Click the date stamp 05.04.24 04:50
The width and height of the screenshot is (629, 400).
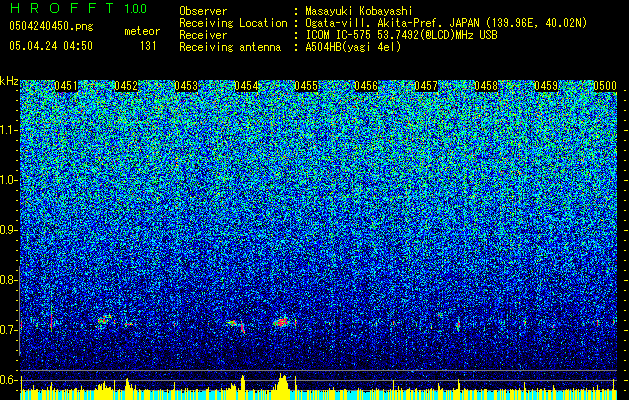pos(51,46)
